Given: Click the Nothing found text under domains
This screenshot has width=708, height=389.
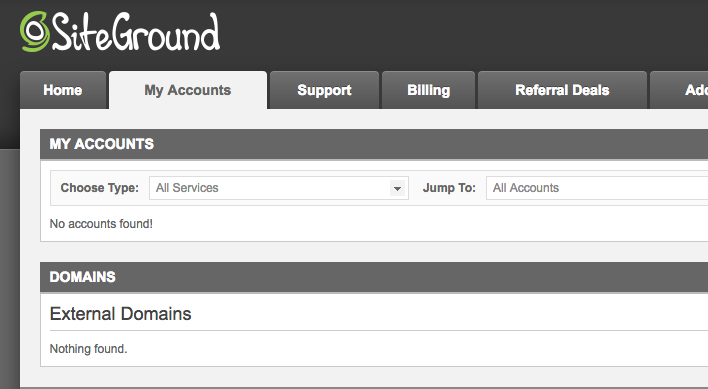Looking at the screenshot, I should [x=88, y=349].
